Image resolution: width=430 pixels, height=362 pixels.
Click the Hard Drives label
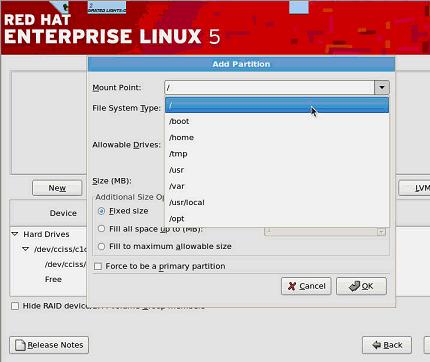click(46, 234)
